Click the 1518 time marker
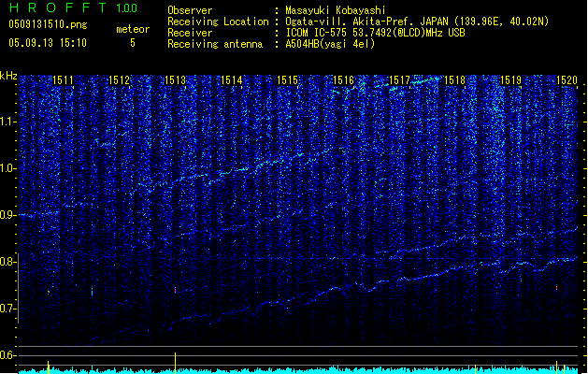 [x=454, y=79]
